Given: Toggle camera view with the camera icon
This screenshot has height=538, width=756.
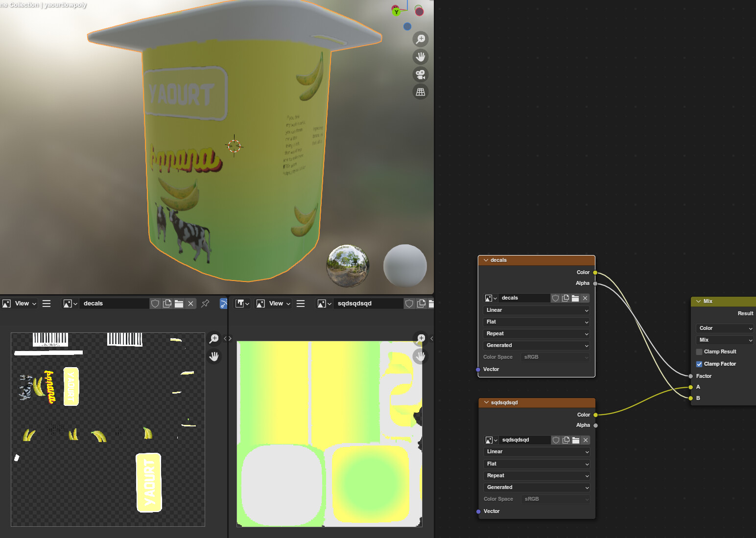Looking at the screenshot, I should pyautogui.click(x=421, y=74).
